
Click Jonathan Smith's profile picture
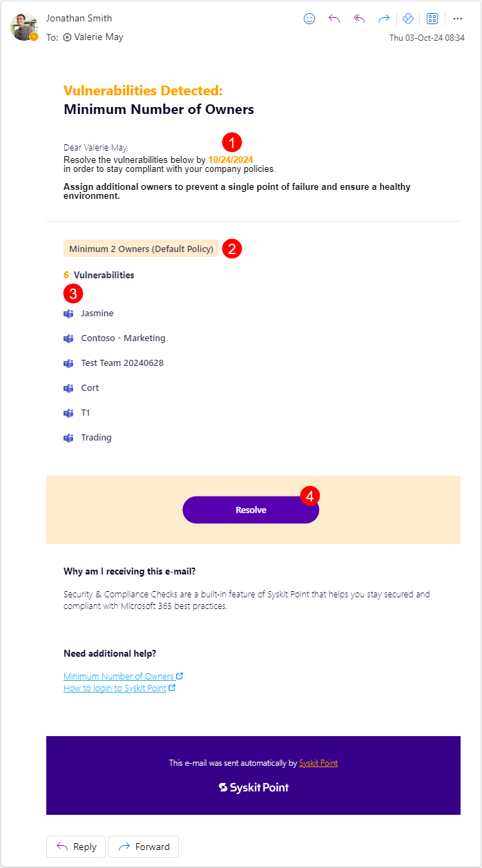point(24,28)
